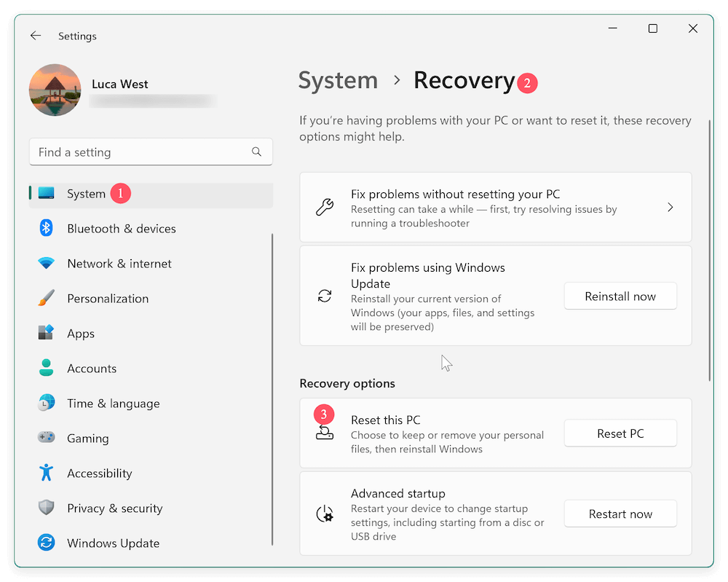This screenshot has width=728, height=582.
Task: Open Apps via its sidebar icon
Action: 46,333
